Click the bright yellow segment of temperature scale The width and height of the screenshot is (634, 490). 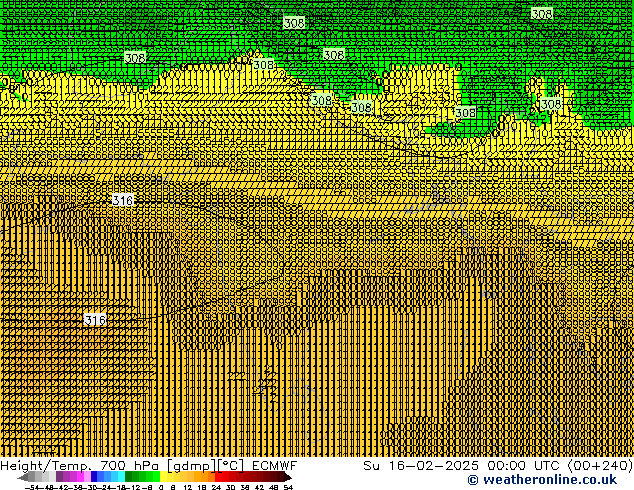[x=164, y=477]
